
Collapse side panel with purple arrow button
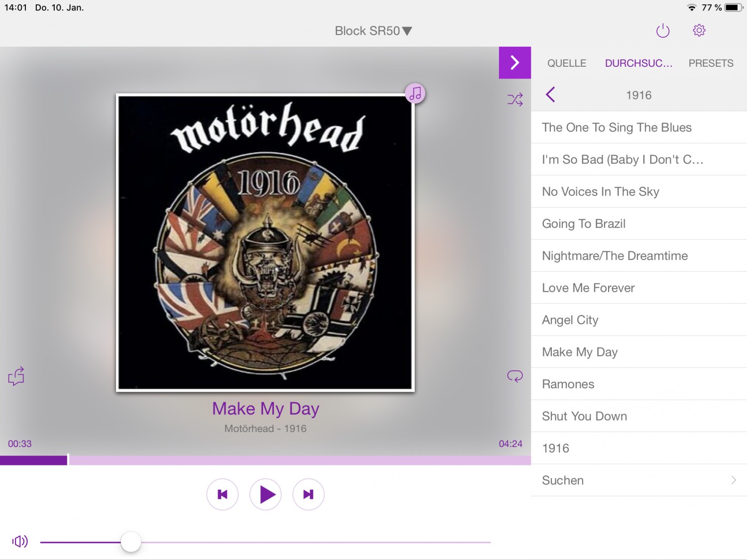click(x=515, y=63)
